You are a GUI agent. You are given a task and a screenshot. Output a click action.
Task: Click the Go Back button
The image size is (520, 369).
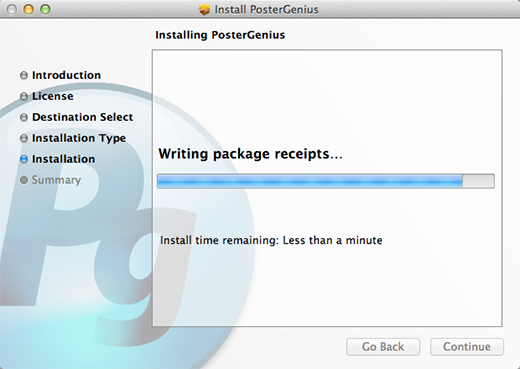tap(383, 347)
